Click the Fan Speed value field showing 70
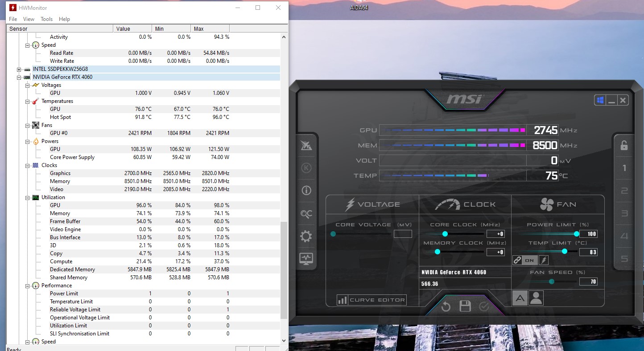 (x=588, y=282)
